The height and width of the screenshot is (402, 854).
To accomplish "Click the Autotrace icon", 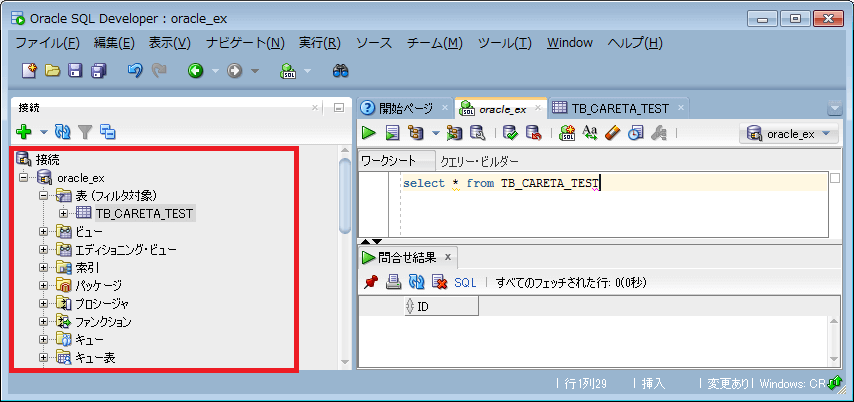I will tap(454, 132).
